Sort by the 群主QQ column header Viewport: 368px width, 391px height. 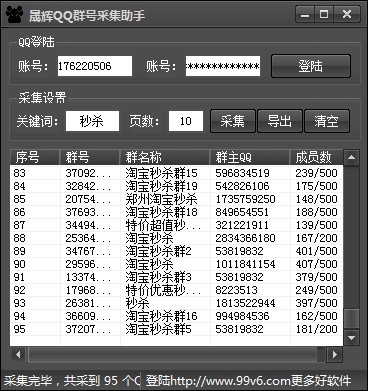tap(250, 157)
